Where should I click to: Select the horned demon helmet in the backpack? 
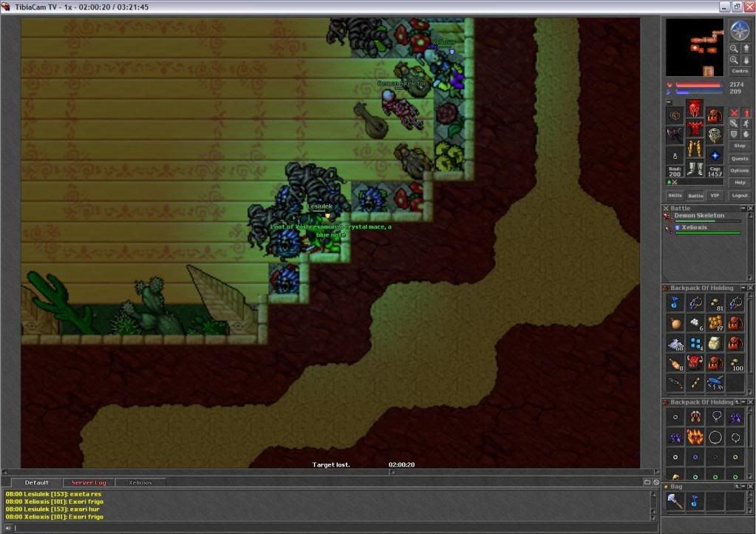[x=695, y=363]
